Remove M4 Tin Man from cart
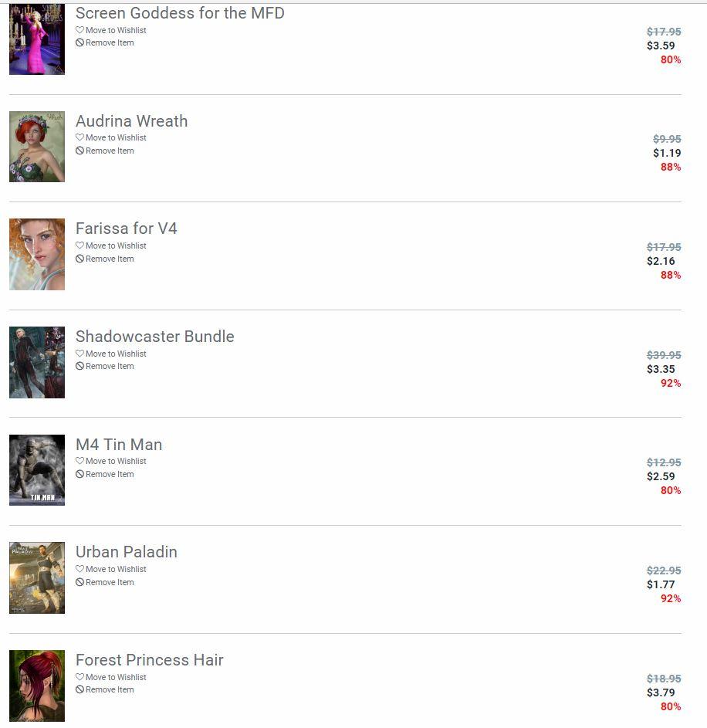Image resolution: width=707 pixels, height=728 pixels. click(105, 474)
